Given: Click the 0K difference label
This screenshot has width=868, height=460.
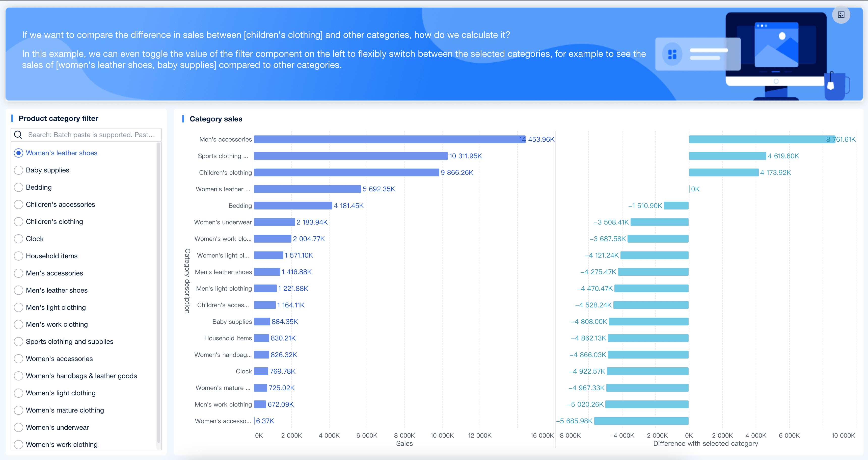Looking at the screenshot, I should click(695, 189).
